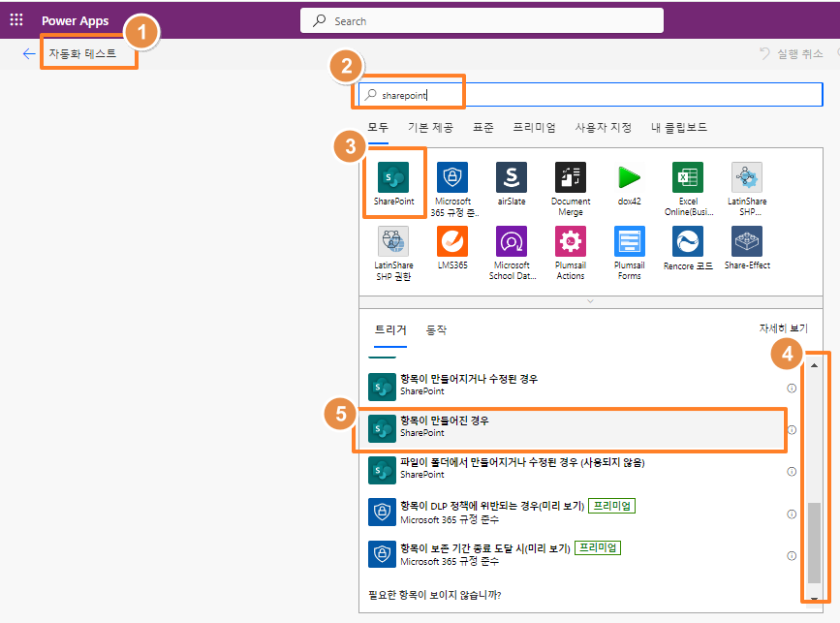Click the Power Apps title
This screenshot has width=840, height=623.
click(75, 21)
